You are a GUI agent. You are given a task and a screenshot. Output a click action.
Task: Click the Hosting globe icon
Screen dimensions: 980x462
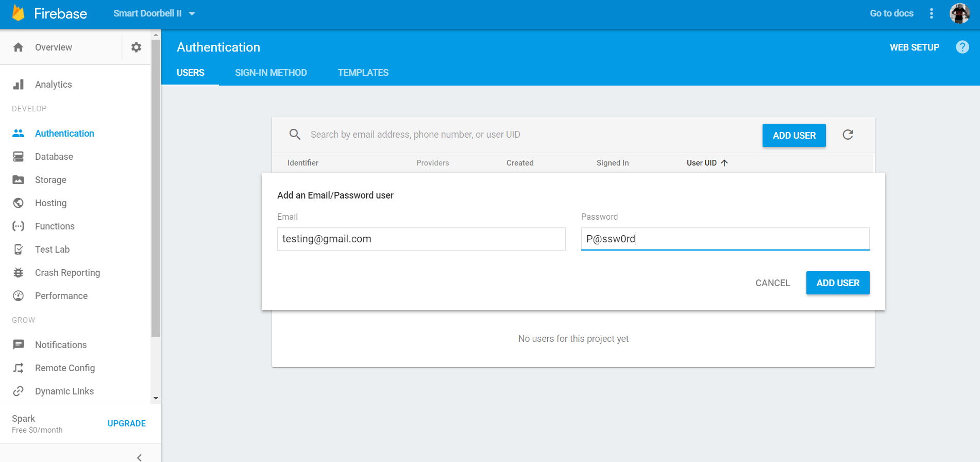(19, 203)
